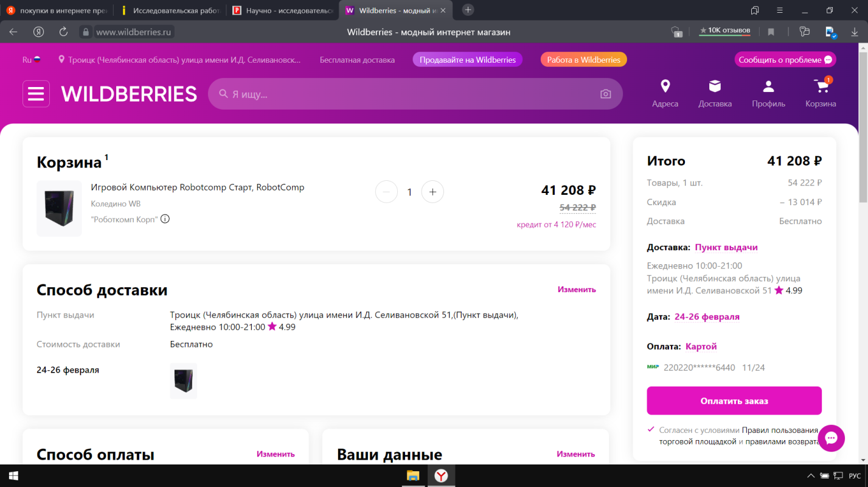This screenshot has width=868, height=487.
Task: Open Yandex browser settings menu
Action: [780, 10]
